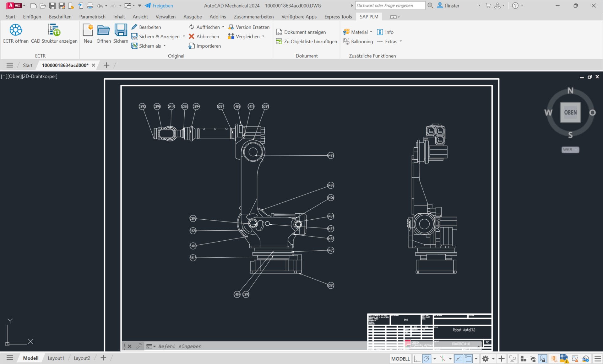This screenshot has width=603, height=364.
Task: Toggle object snap tracking button
Action: point(459,359)
